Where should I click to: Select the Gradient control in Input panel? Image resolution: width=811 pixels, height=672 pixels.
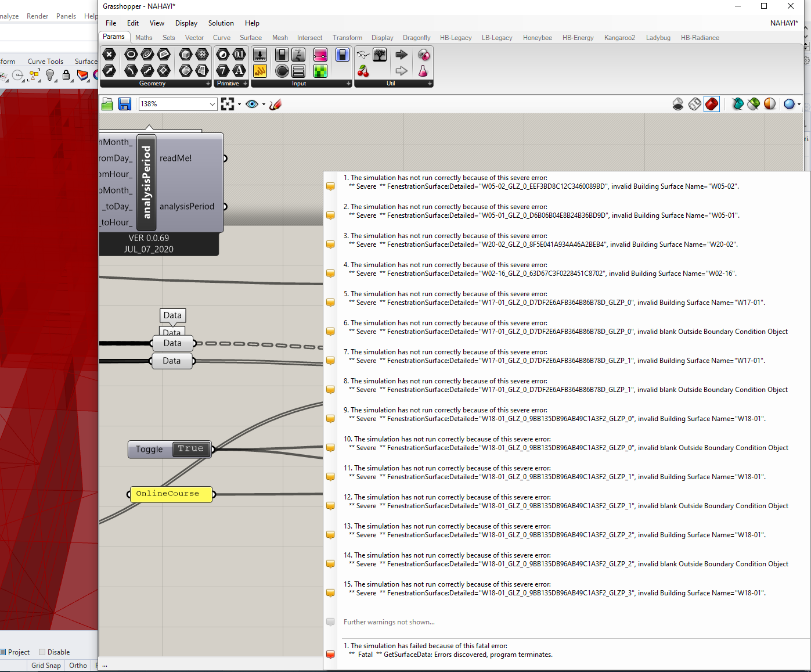pos(320,55)
